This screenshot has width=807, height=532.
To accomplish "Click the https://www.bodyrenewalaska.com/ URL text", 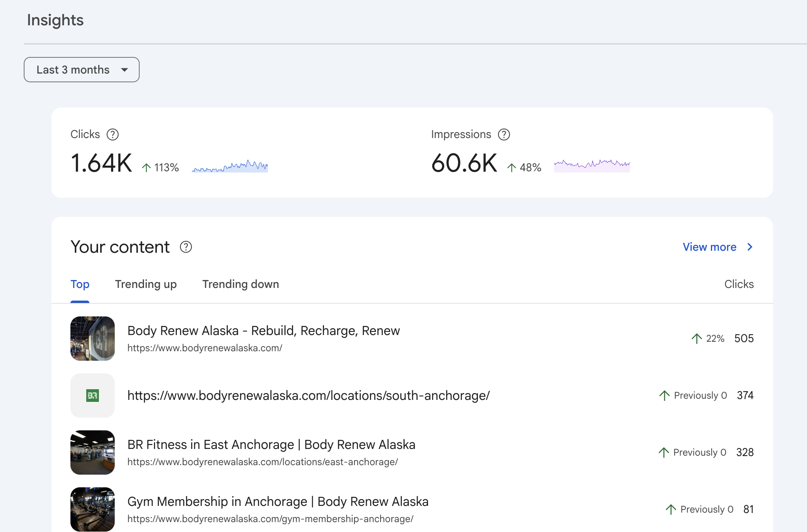I will [205, 348].
